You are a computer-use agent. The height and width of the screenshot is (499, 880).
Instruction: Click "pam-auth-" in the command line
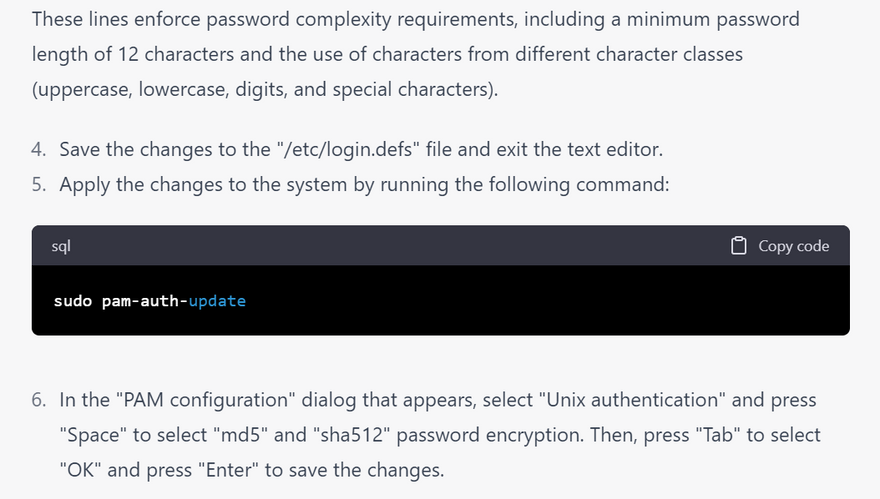pyautogui.click(x=145, y=301)
